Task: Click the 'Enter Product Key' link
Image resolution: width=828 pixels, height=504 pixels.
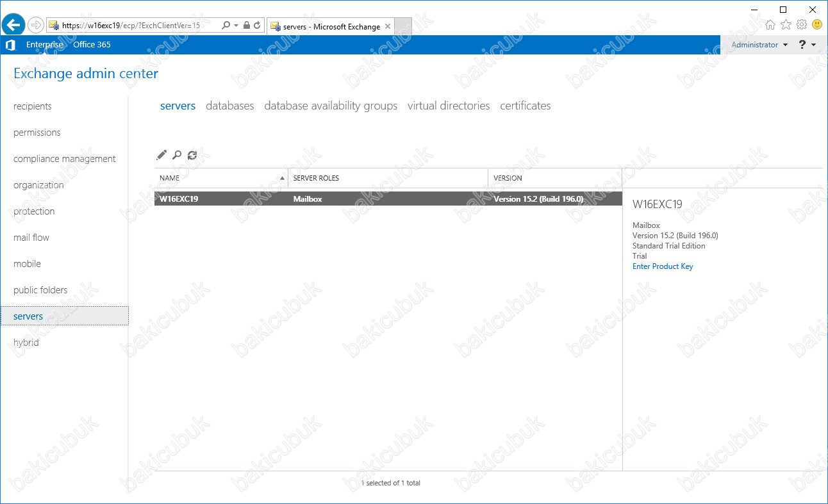Action: click(663, 266)
